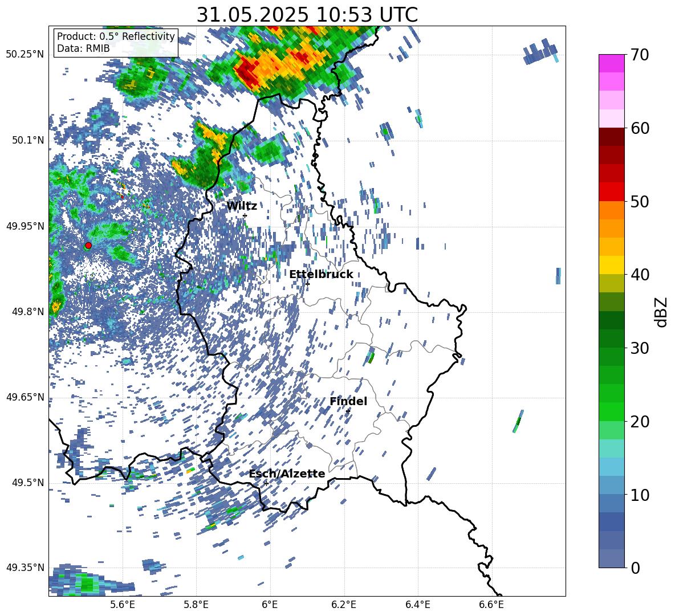Select the Findel station label

[x=348, y=401]
